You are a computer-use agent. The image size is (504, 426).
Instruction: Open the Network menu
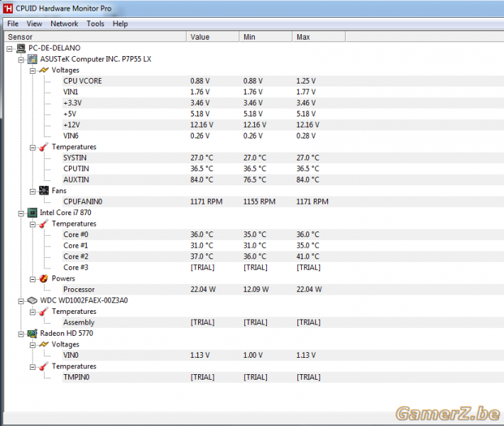pos(65,24)
